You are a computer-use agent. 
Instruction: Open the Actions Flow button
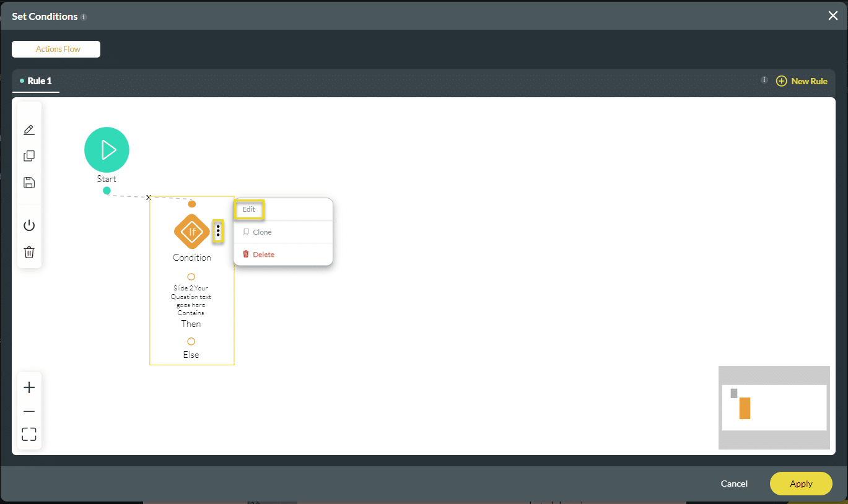point(56,50)
